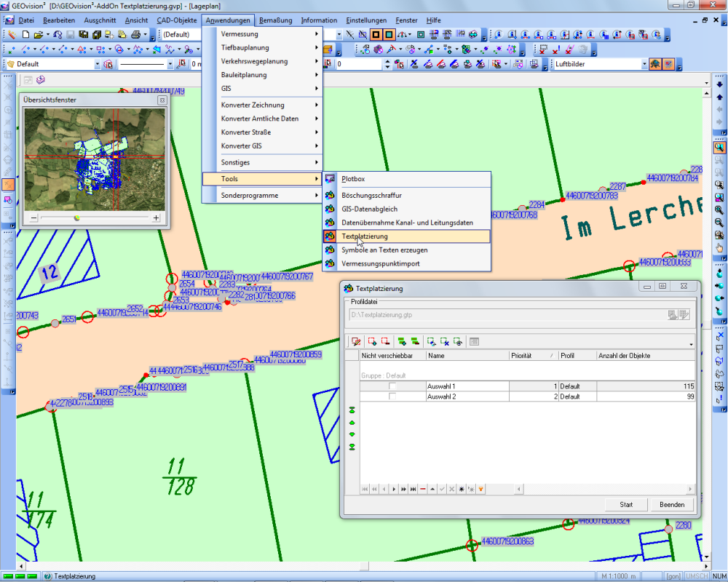Select Böschungsschraffur menu entry

(407, 196)
